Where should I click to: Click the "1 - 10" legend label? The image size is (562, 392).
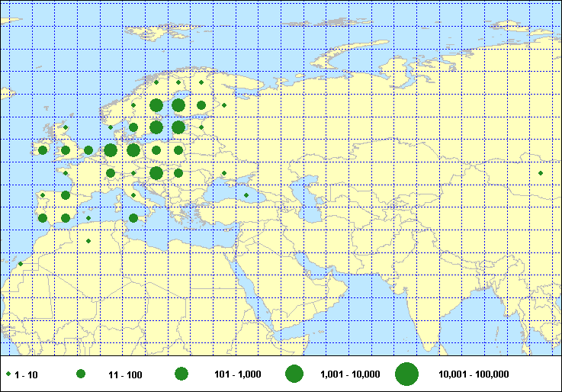pos(27,374)
